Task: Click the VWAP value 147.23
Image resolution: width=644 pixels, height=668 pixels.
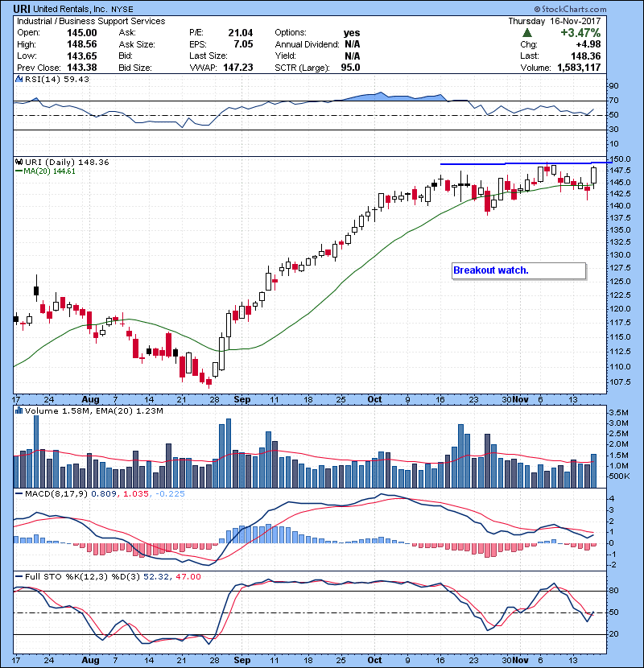Action: pos(238,68)
